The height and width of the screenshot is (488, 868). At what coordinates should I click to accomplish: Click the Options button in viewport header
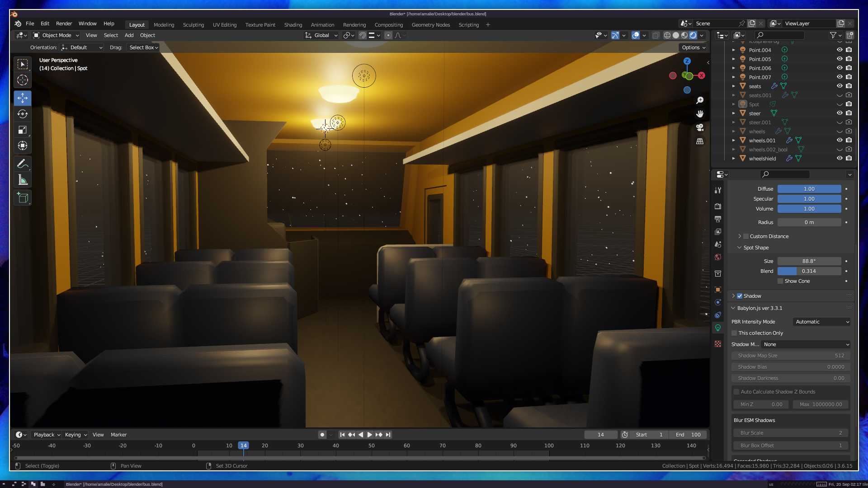click(693, 47)
